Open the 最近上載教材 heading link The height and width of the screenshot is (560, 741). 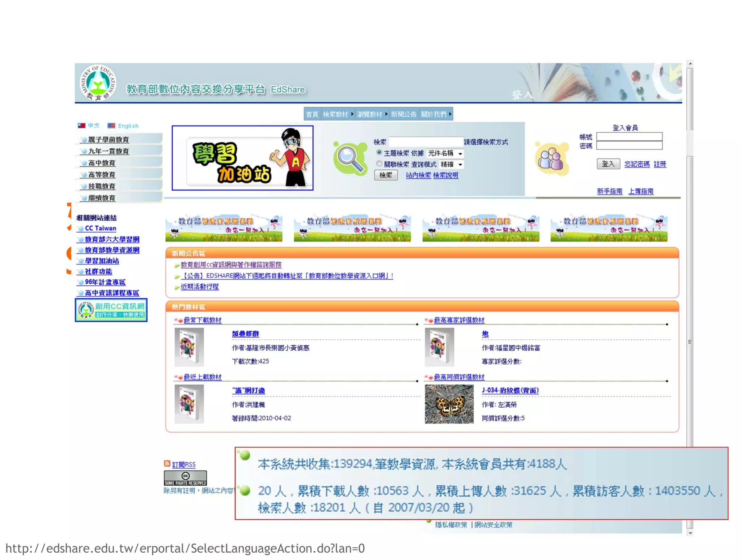(x=203, y=377)
